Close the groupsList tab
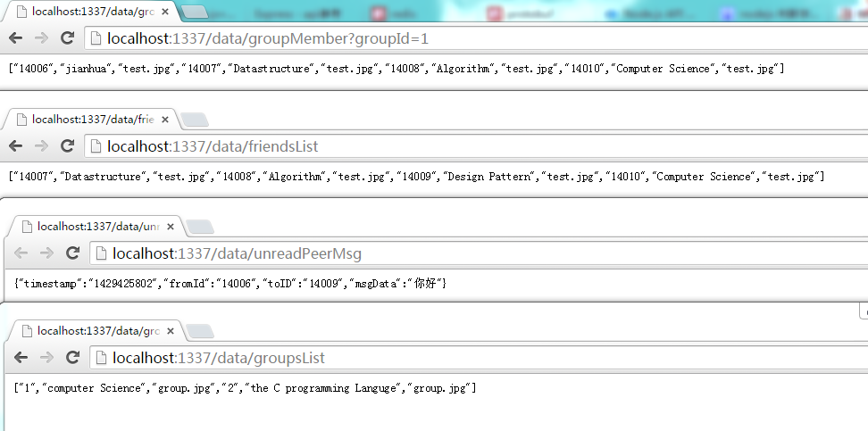Image resolution: width=868 pixels, height=431 pixels. click(172, 331)
